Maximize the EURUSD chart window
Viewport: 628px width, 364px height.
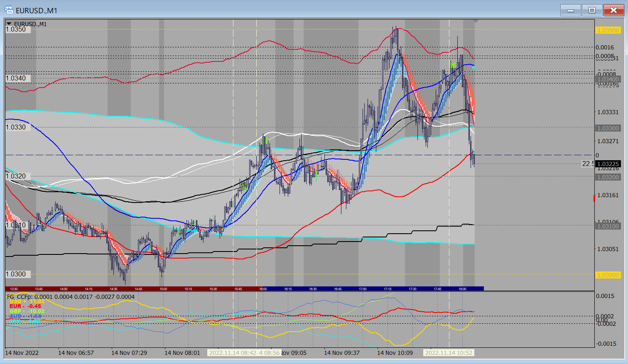(x=592, y=10)
